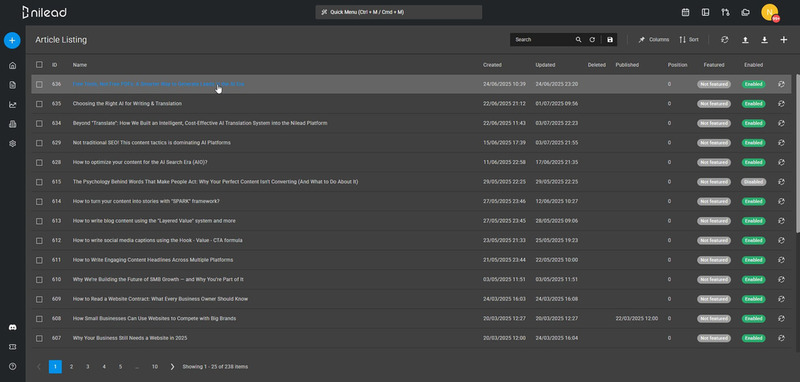The width and height of the screenshot is (800, 382).
Task: Open the article Choosing the Right AI for Writing & Translation
Action: point(127,104)
